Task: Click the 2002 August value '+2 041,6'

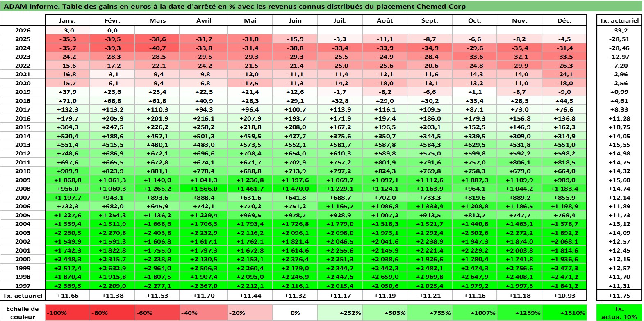Action: [x=385, y=241]
